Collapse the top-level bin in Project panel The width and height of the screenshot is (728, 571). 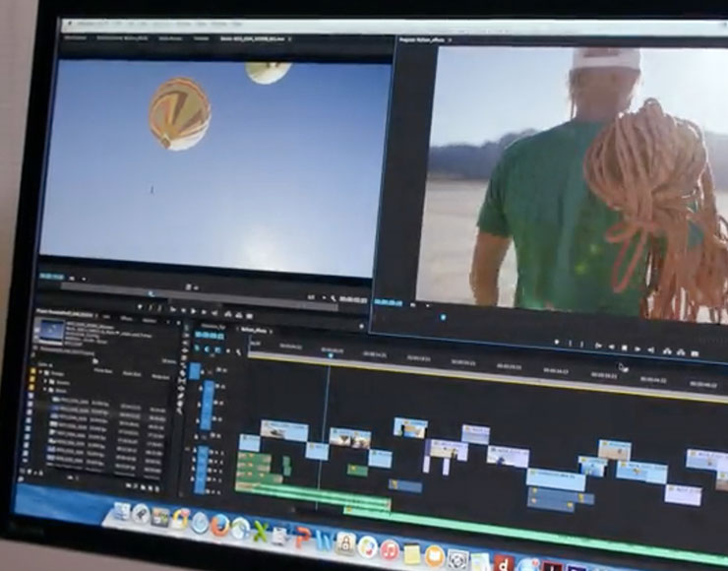pos(40,372)
